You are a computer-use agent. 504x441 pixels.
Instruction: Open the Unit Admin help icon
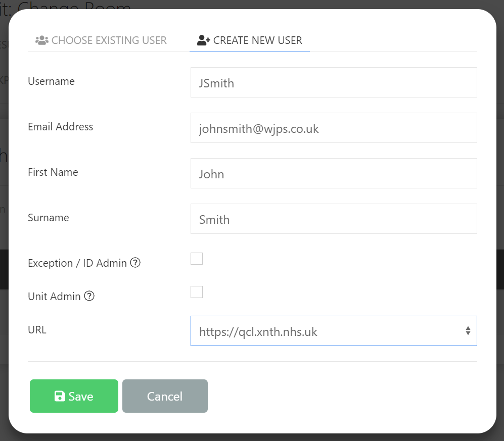click(x=89, y=296)
